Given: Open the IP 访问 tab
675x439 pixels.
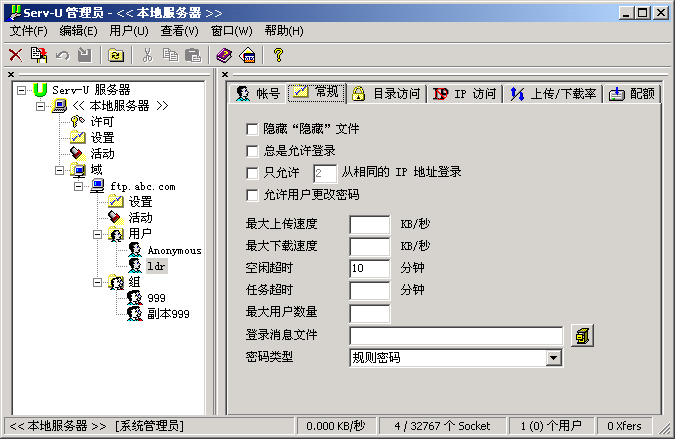Looking at the screenshot, I should [464, 93].
